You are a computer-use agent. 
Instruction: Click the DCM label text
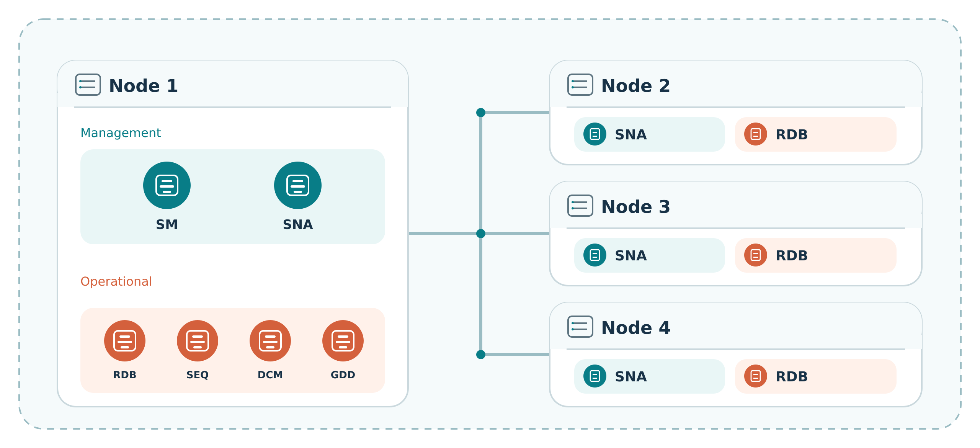coord(270,375)
